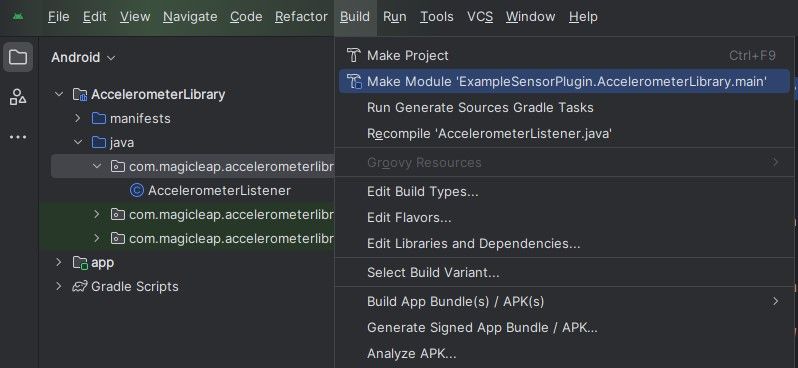Choose Edit Flavors...

pos(564,218)
